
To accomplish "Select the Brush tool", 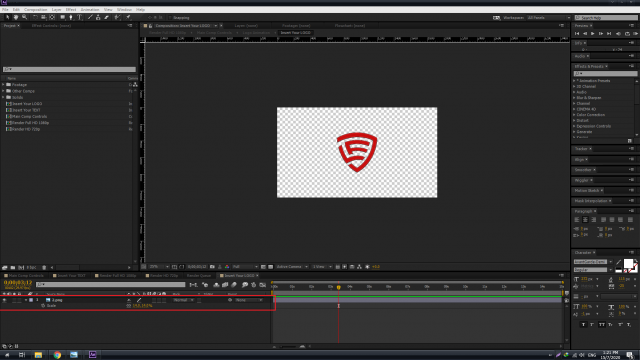I will coord(90,17).
